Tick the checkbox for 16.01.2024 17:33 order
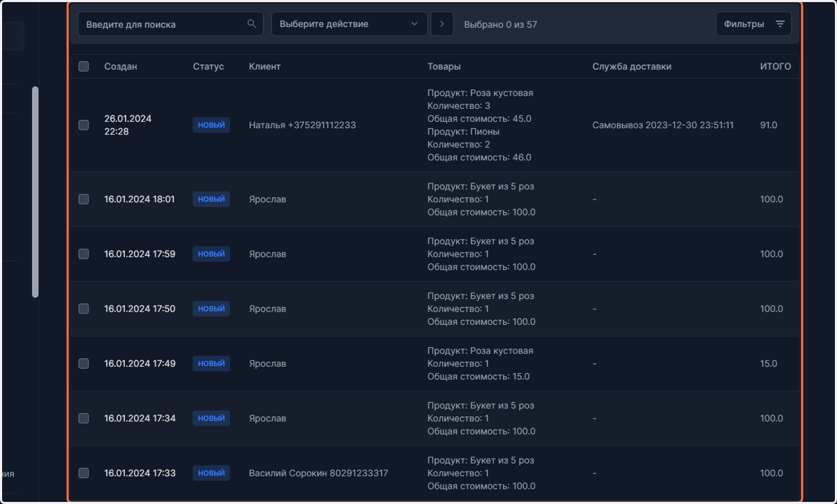This screenshot has height=504, width=837. (x=84, y=473)
